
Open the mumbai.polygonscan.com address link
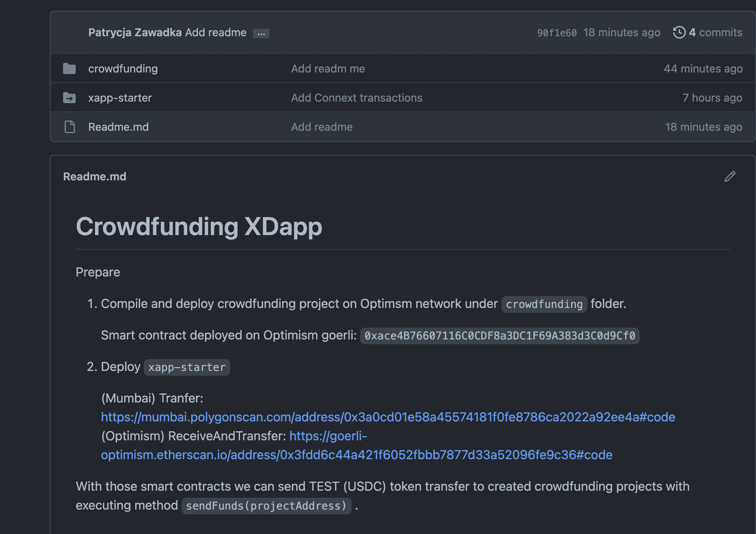(388, 417)
